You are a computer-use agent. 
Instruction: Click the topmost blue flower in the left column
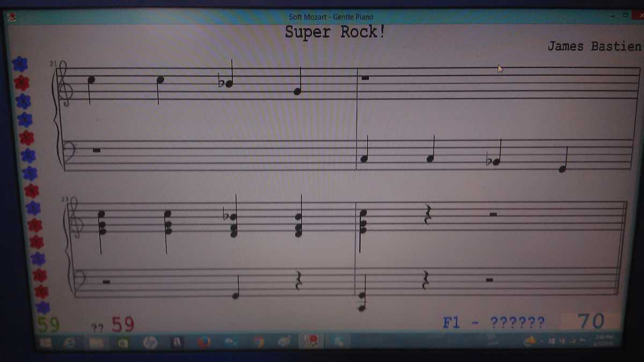click(20, 64)
